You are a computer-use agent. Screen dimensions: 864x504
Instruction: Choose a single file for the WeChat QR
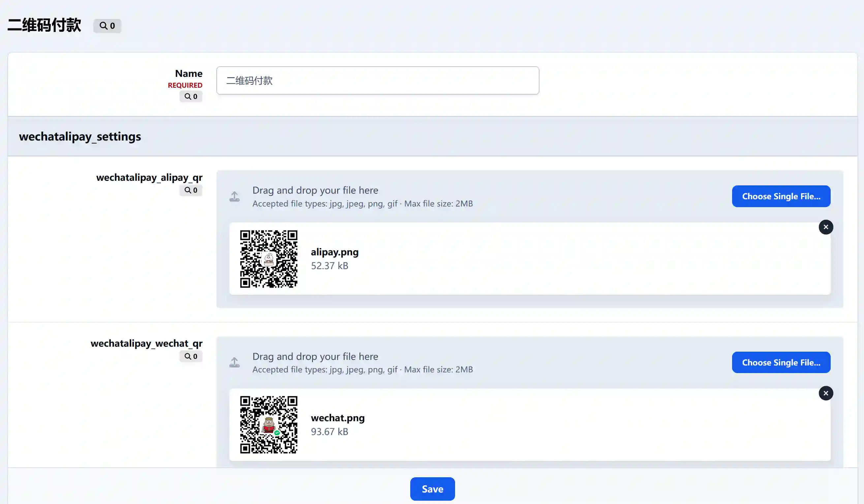(x=781, y=362)
